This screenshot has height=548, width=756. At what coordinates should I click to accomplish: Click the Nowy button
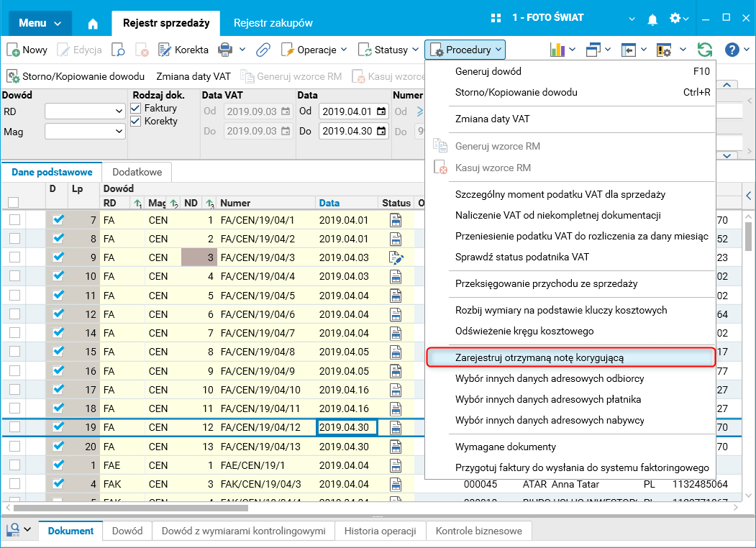(x=27, y=50)
